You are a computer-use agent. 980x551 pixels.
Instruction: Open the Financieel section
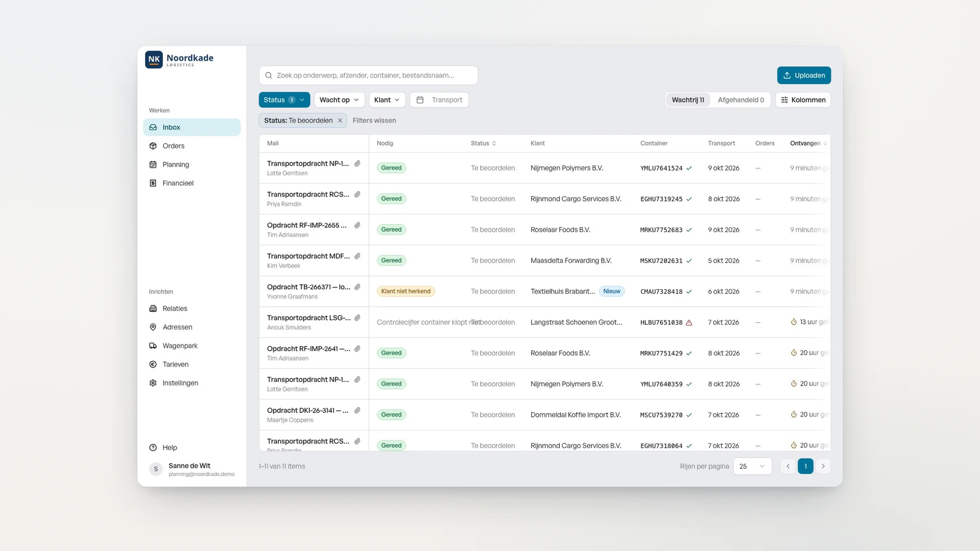click(192, 183)
